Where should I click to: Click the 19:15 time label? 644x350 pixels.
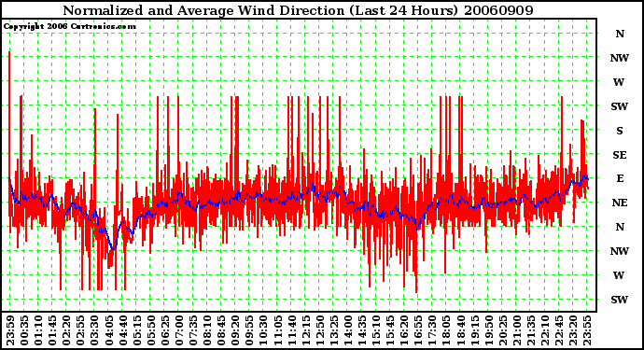475,330
